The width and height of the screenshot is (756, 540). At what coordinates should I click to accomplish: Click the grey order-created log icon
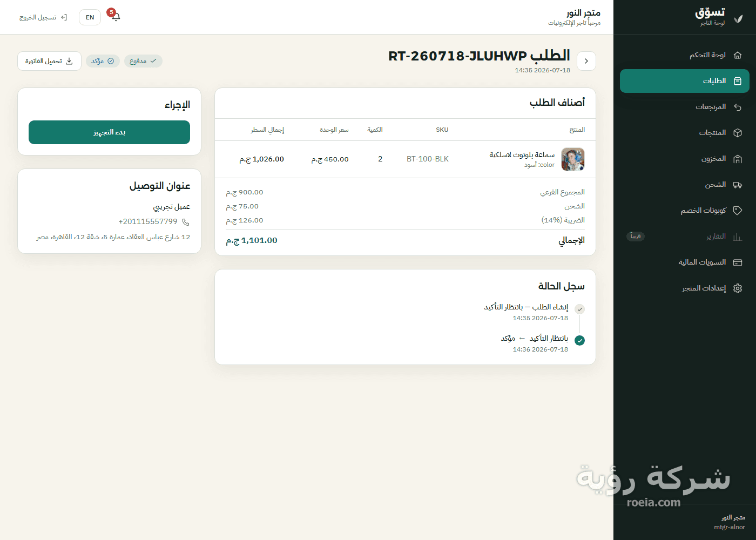click(x=579, y=309)
